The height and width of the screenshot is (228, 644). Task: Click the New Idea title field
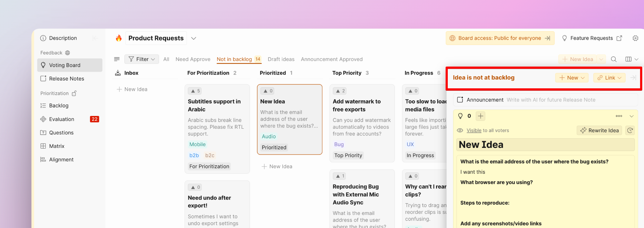tap(545, 145)
